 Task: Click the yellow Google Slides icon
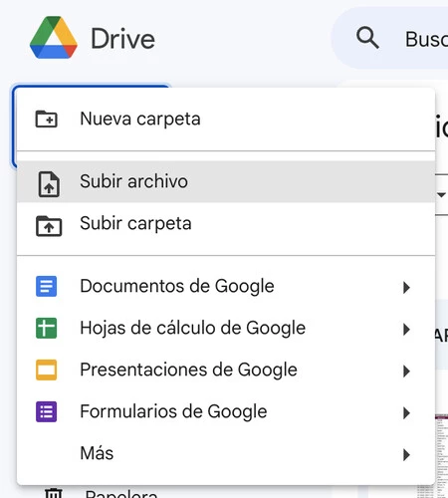coord(47,370)
